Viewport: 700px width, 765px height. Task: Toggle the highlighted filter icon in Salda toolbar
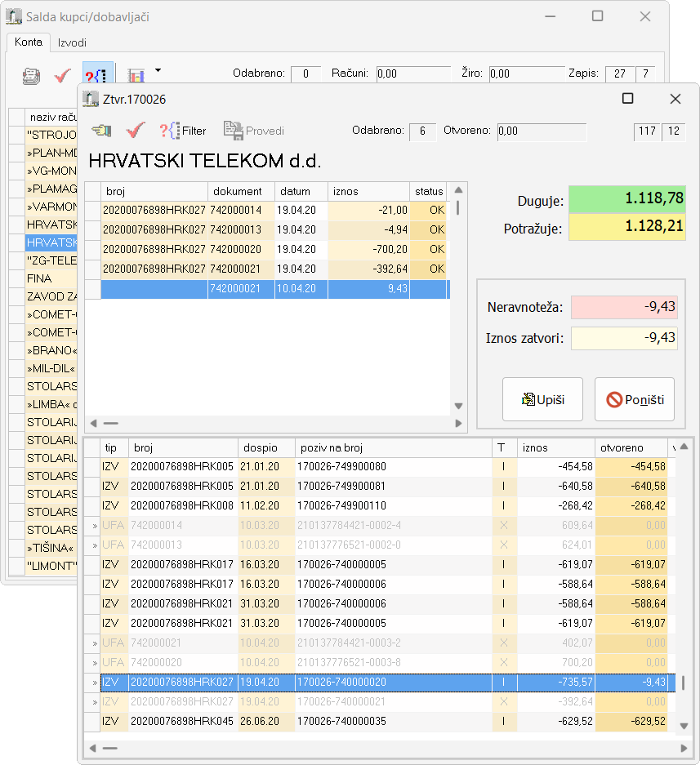[98, 76]
